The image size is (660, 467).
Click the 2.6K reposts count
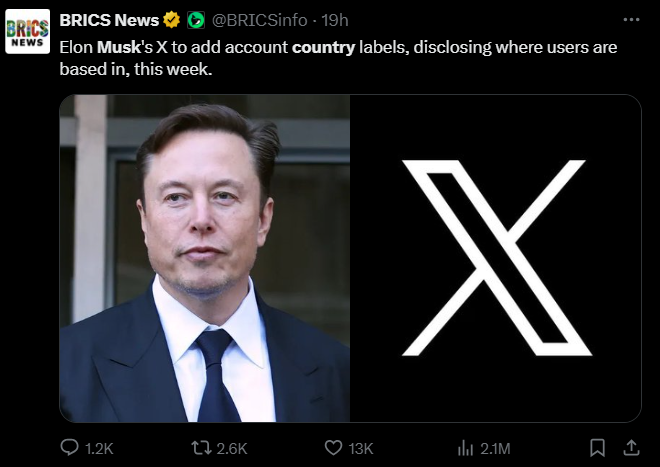click(x=232, y=448)
